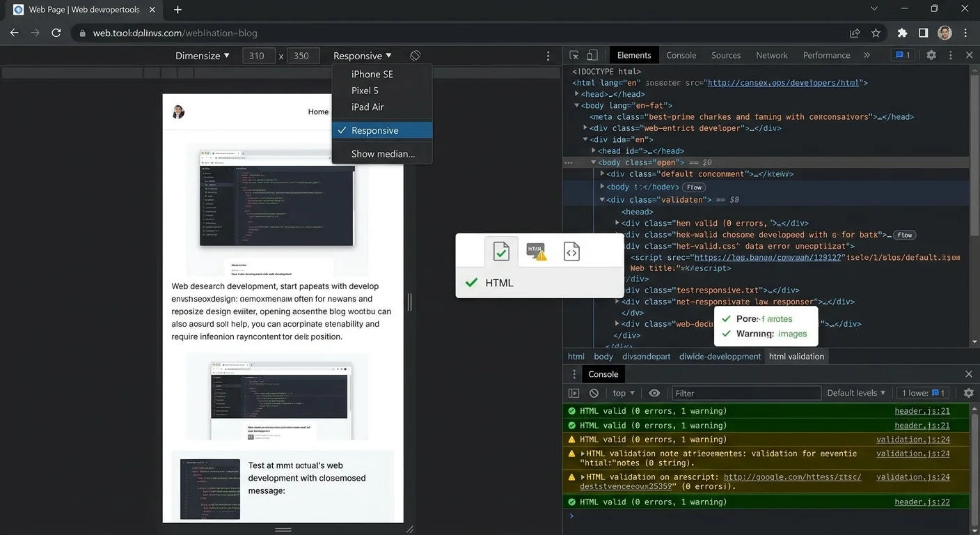Open the header.js:22 source link
The height and width of the screenshot is (535, 980).
[x=922, y=502]
